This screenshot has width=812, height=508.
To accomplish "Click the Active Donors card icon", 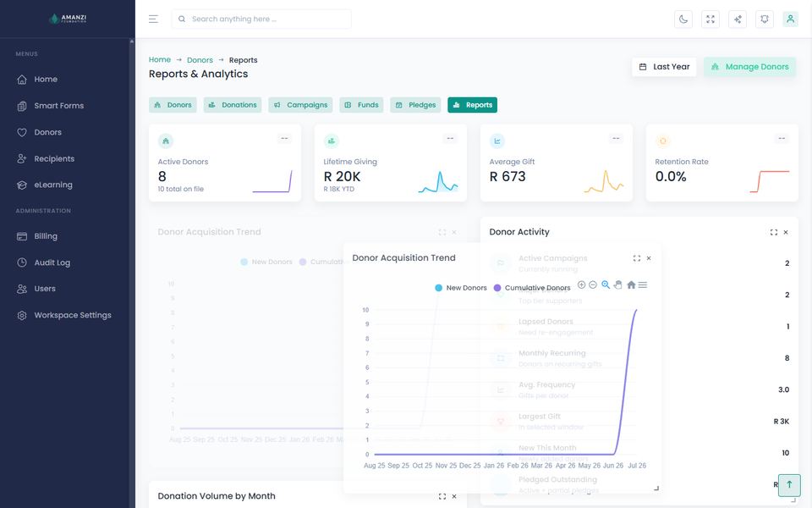I will 166,141.
